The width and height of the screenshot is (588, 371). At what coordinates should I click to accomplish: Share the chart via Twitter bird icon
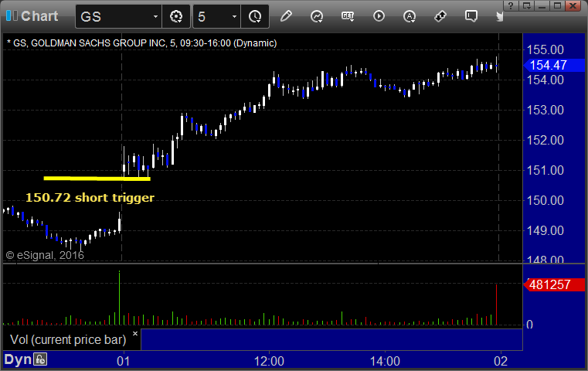click(x=499, y=16)
